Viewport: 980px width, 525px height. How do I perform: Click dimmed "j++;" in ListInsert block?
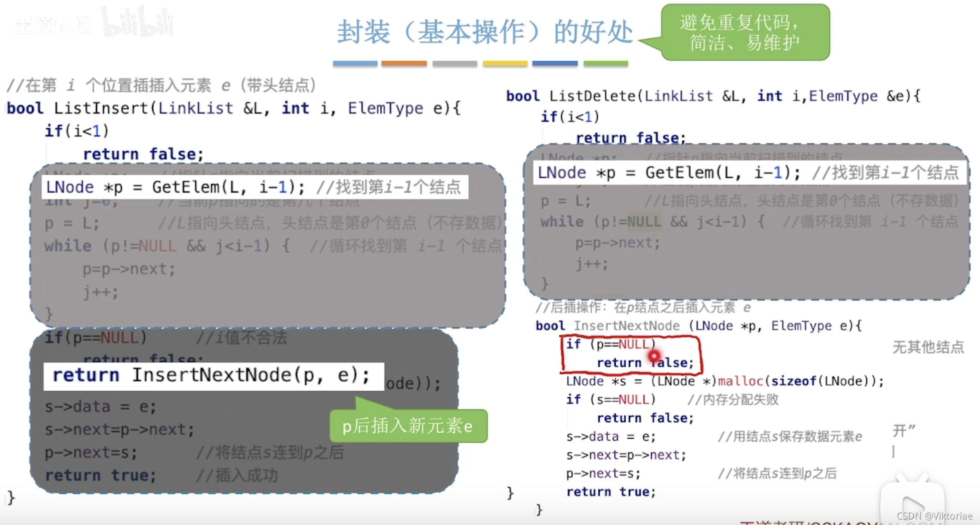click(x=101, y=291)
